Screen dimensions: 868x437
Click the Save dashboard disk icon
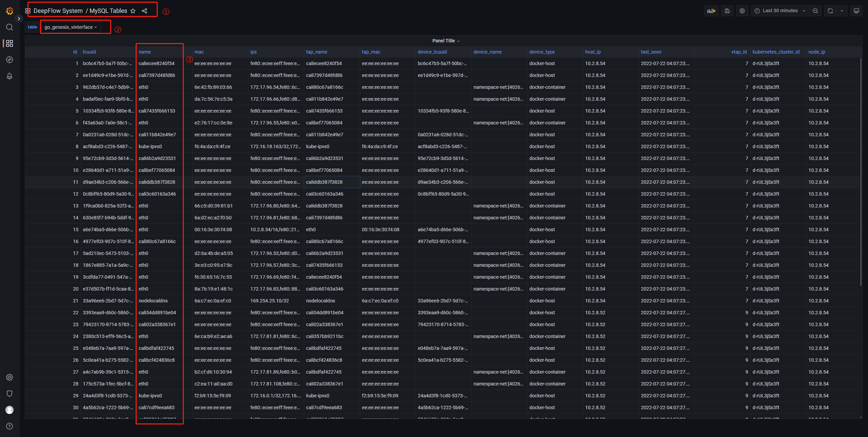click(x=727, y=11)
